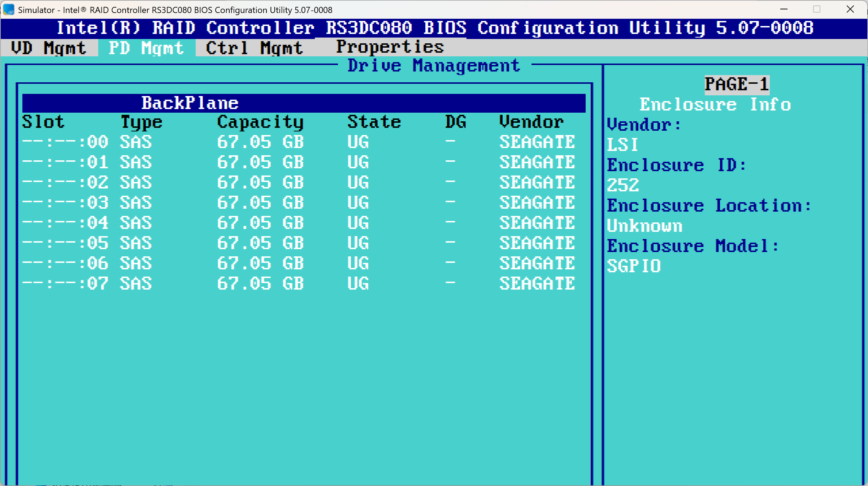This screenshot has width=868, height=486.
Task: Click the Enclosure Info heading
Action: click(715, 104)
